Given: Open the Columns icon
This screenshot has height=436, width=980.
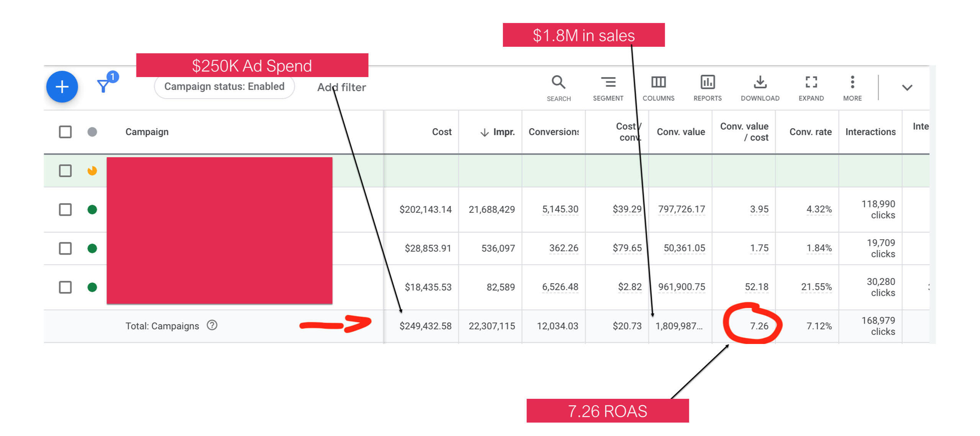Looking at the screenshot, I should point(658,82).
